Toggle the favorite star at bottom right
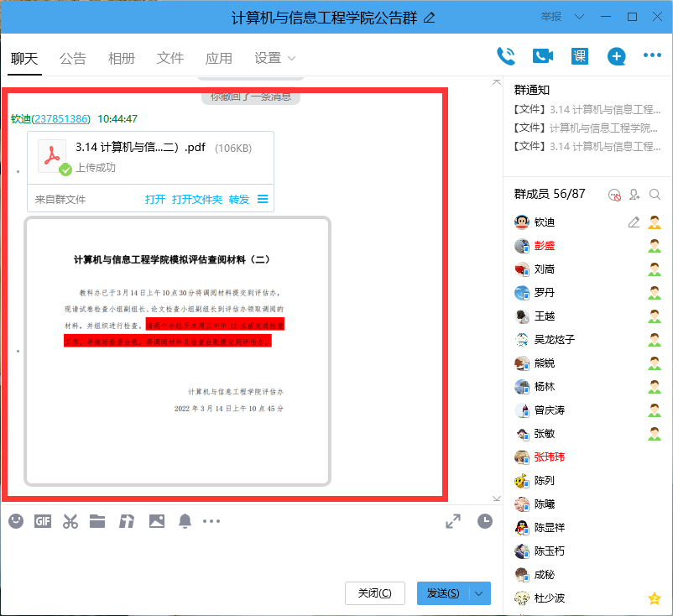The width and height of the screenshot is (673, 616). [653, 598]
